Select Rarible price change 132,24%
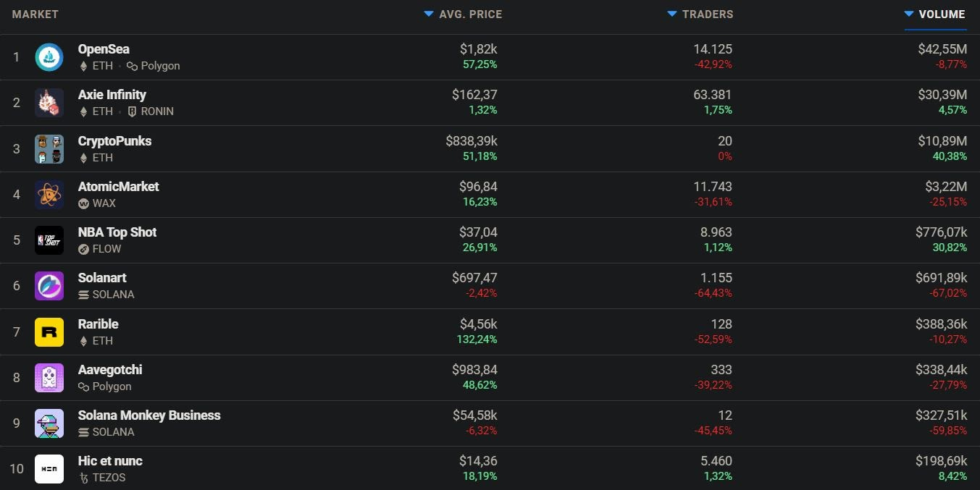This screenshot has width=980, height=490. pyautogui.click(x=477, y=339)
